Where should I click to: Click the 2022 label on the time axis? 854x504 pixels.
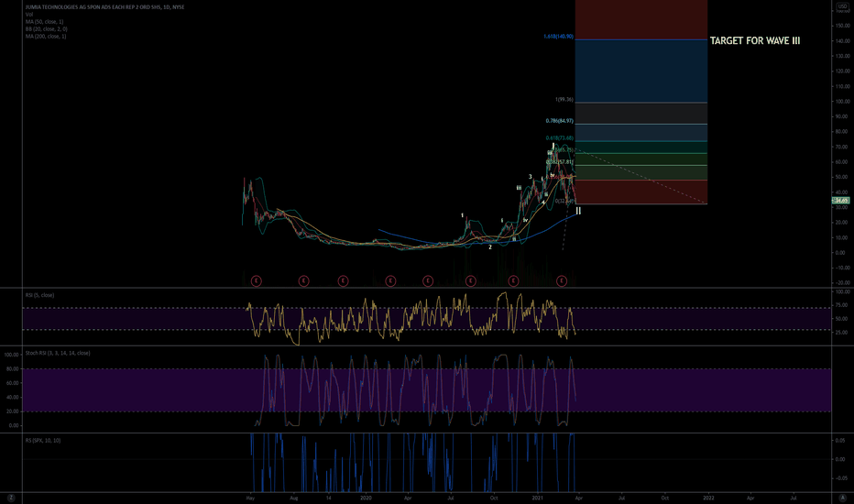(708, 498)
